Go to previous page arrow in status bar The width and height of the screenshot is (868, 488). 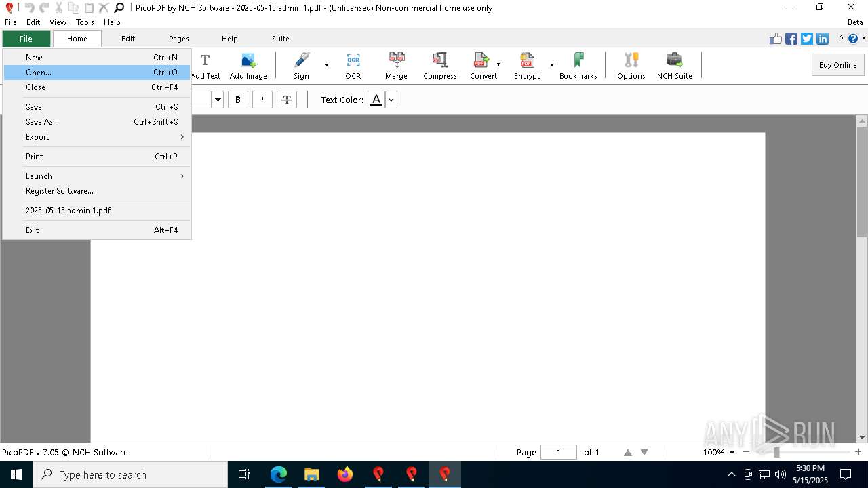[628, 452]
